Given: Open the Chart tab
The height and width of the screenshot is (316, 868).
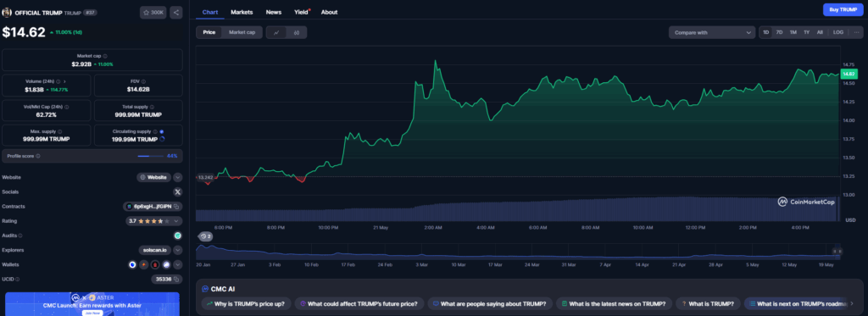Looking at the screenshot, I should pos(210,12).
